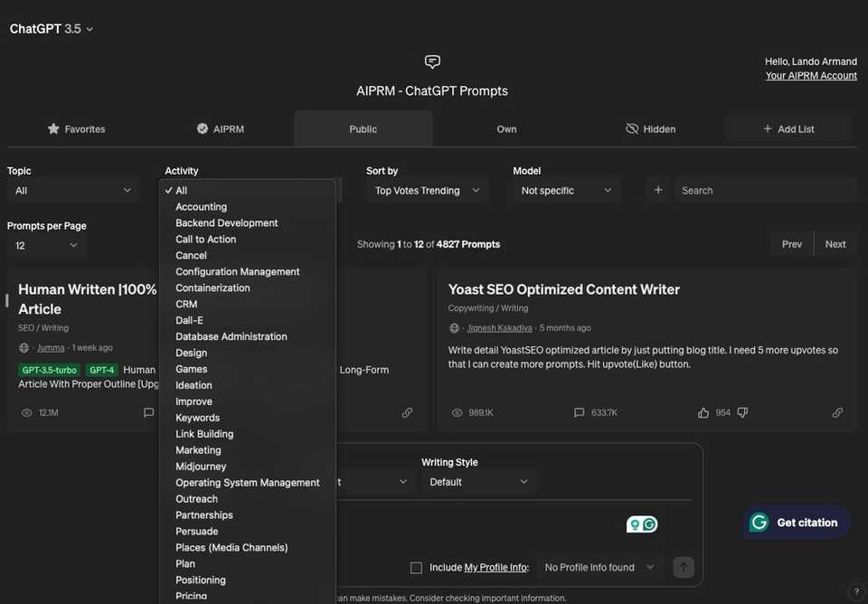This screenshot has width=868, height=604.
Task: Change Prompts per Page dropdown showing 12
Action: click(46, 245)
